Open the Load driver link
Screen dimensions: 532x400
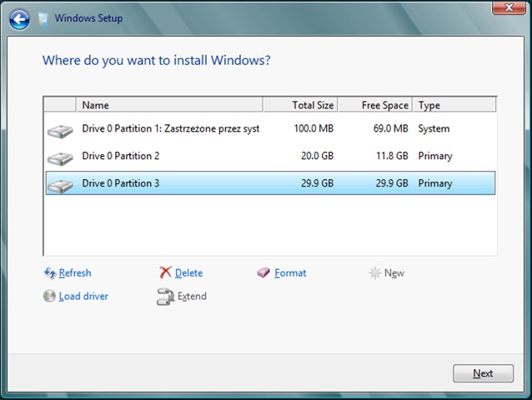83,296
